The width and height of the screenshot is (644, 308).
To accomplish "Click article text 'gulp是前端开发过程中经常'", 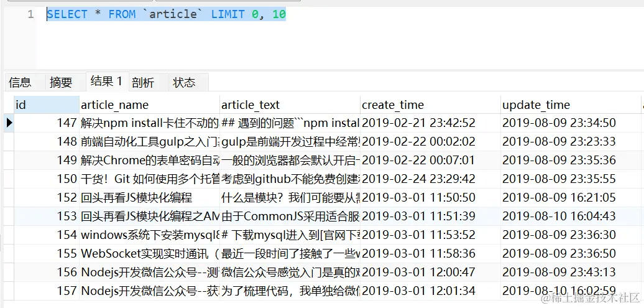I will (290, 141).
